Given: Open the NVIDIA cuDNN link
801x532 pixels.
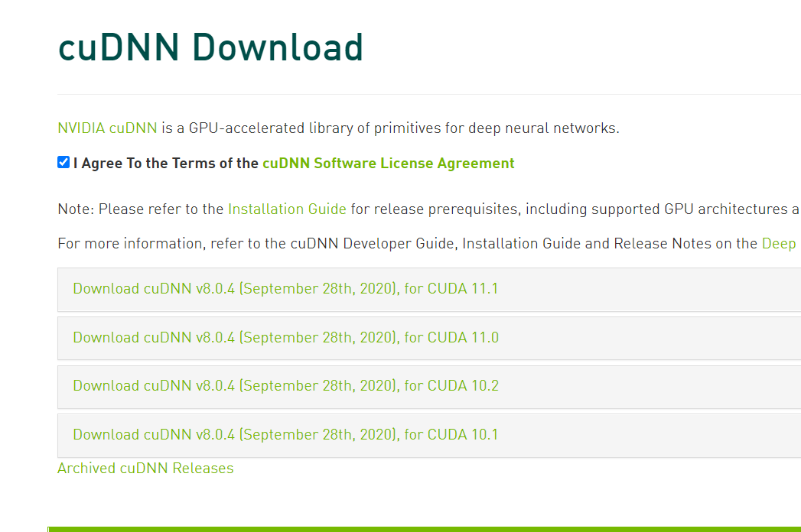Looking at the screenshot, I should click(107, 128).
